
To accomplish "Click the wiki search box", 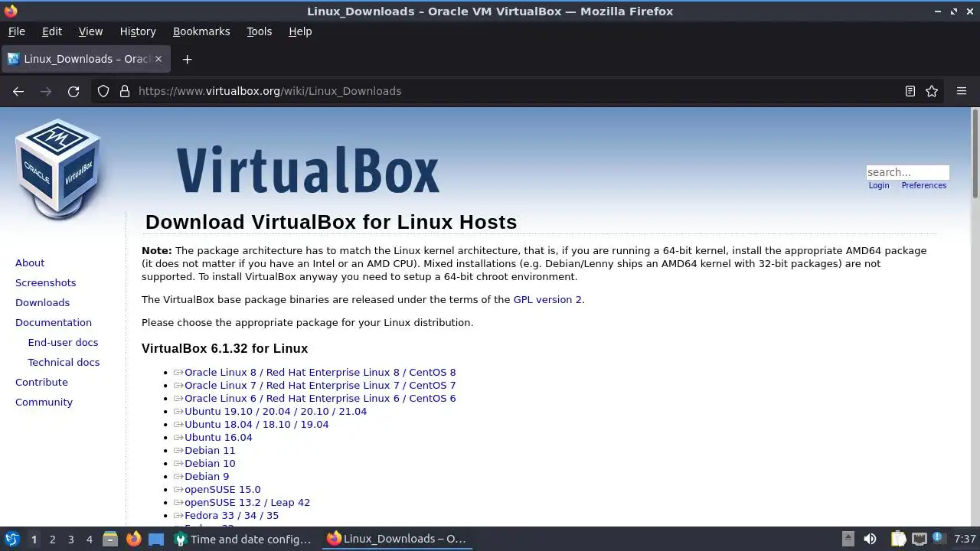I will click(x=907, y=172).
